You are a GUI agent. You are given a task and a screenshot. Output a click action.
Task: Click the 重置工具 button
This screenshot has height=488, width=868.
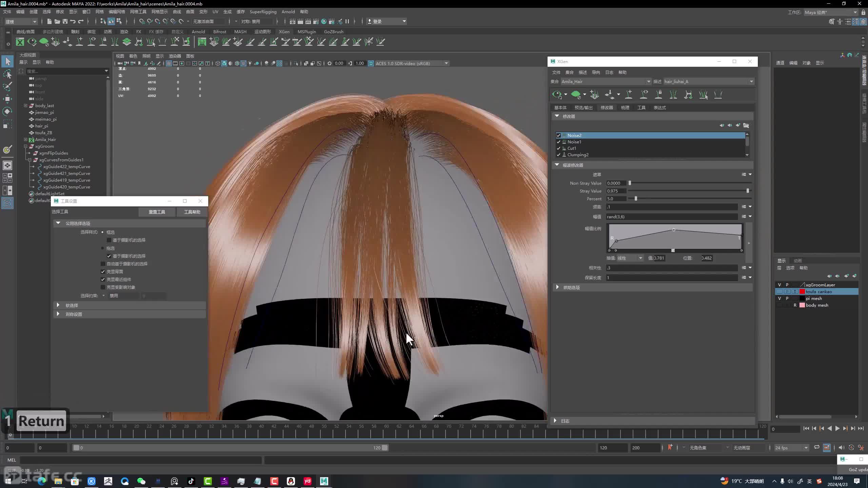[x=157, y=212]
